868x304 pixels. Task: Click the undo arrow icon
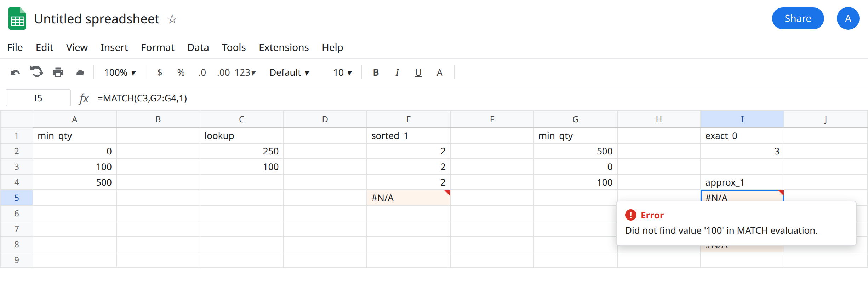point(15,72)
